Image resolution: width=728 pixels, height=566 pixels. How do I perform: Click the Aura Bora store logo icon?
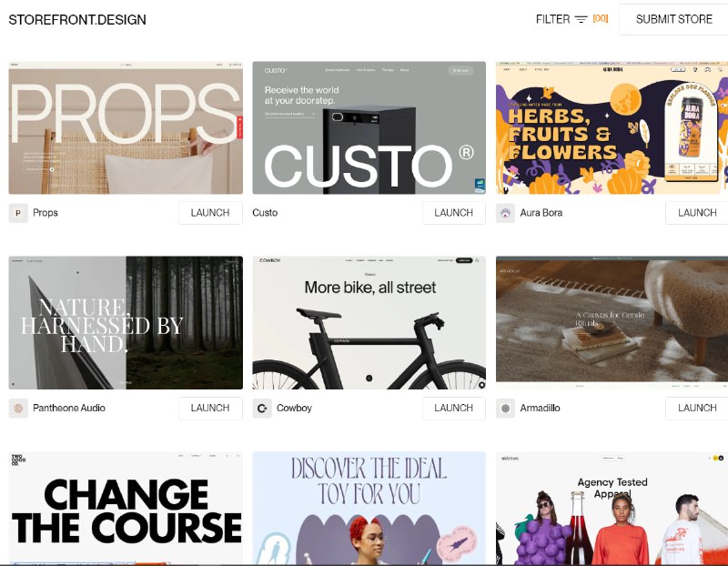[x=505, y=213]
